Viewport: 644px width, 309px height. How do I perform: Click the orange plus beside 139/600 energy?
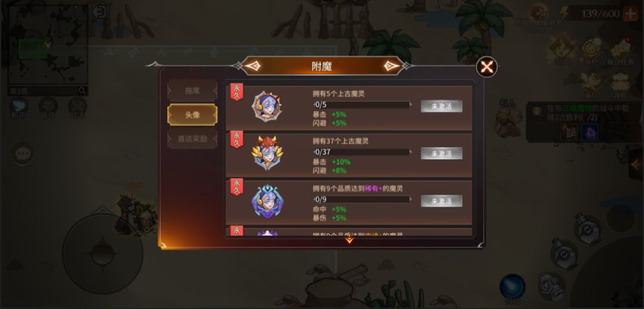[x=630, y=14]
